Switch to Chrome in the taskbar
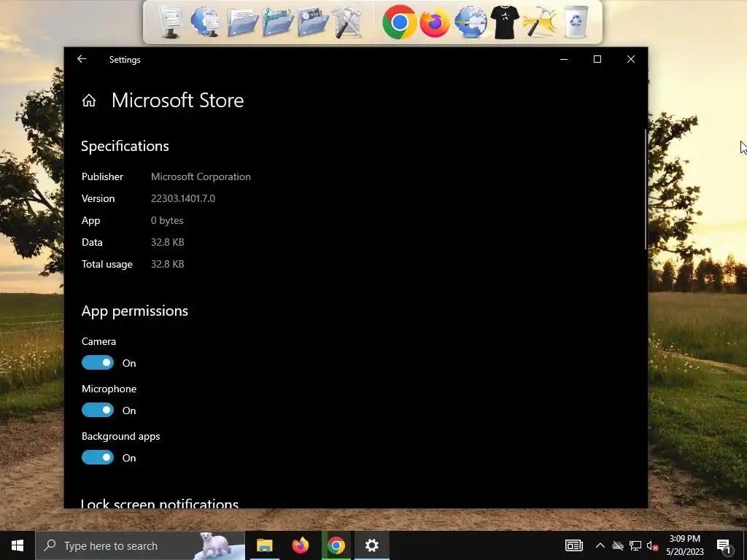Screen dimensions: 747x560 coord(336,545)
